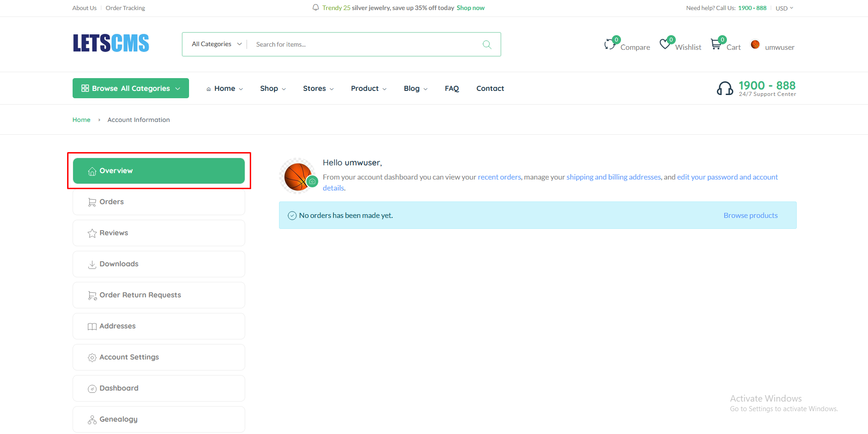Open the search icon in the search bar
This screenshot has height=434, width=868.
(x=487, y=44)
